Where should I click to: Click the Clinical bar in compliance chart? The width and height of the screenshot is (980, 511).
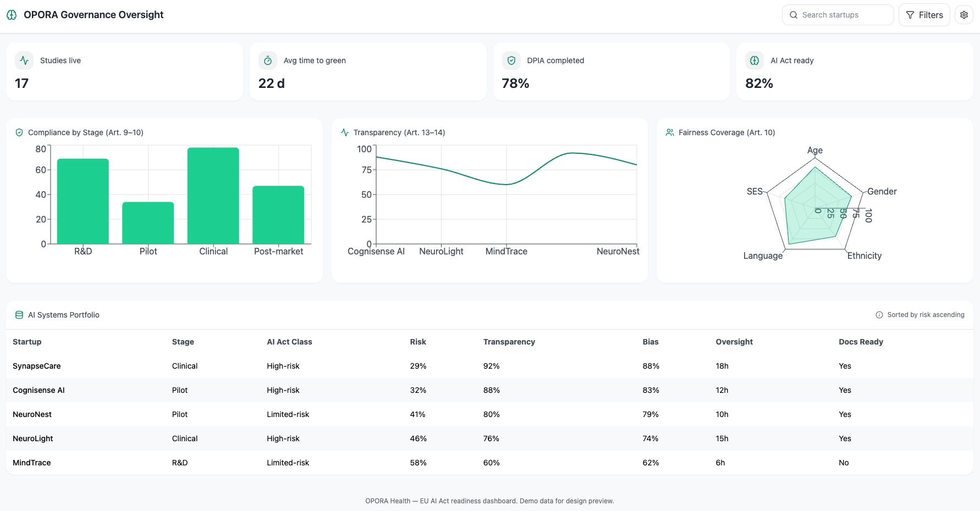pos(213,196)
